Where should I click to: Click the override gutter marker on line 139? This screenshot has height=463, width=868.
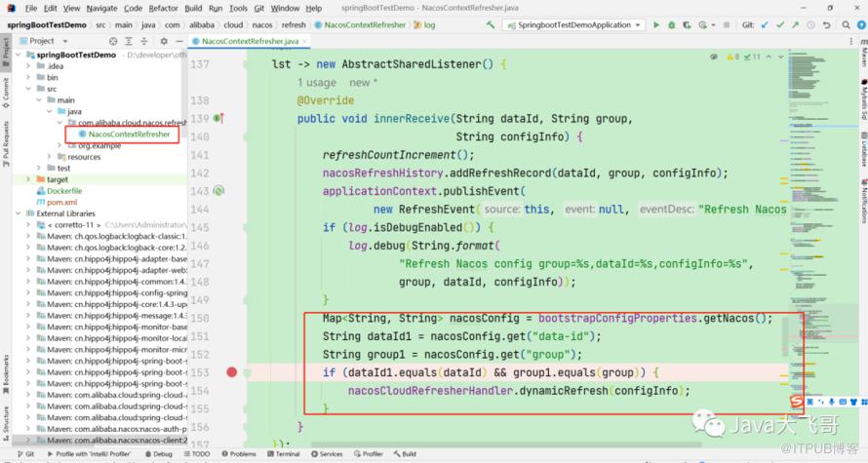(219, 118)
